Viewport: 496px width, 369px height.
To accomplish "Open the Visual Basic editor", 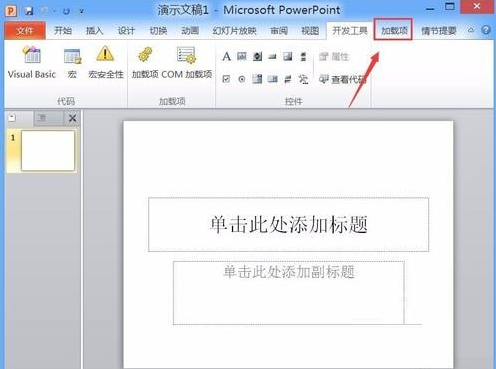I will click(x=32, y=63).
